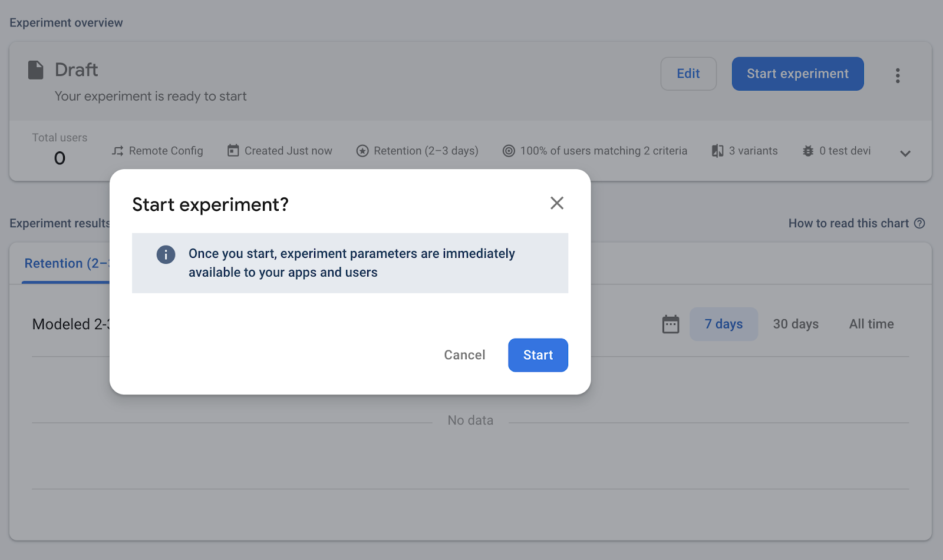Screen dimensions: 943x560
Task: Select the 7 days time range
Action: pos(723,324)
